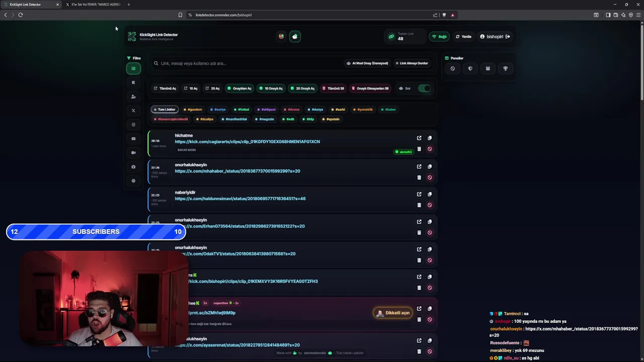Click 20 Onaylı Aç button
The width and height of the screenshot is (644, 362).
[302, 88]
